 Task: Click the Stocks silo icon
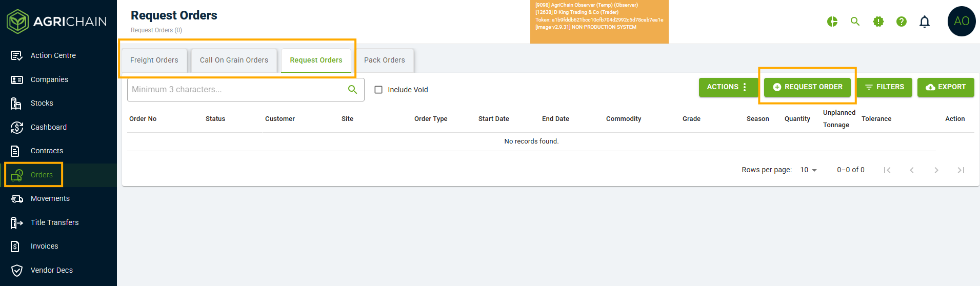(16, 103)
